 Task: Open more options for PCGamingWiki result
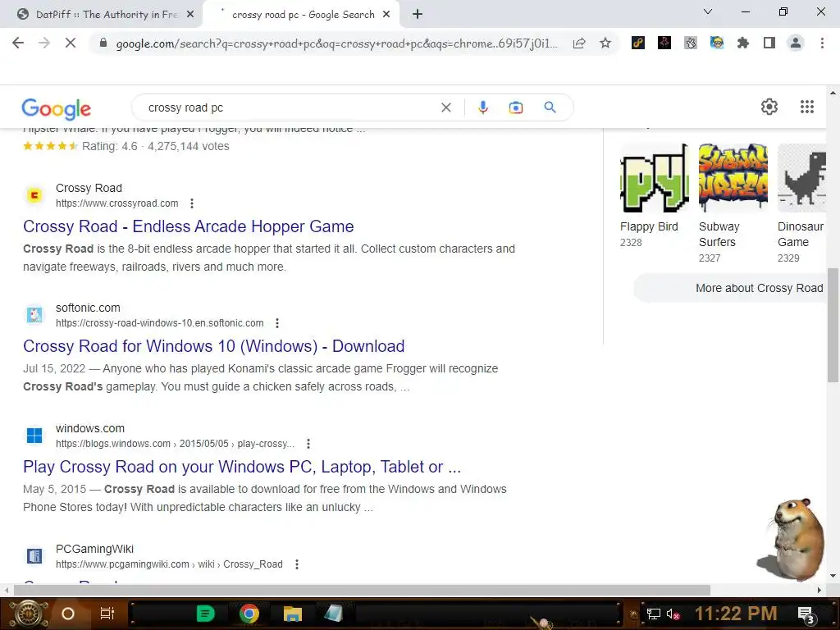pyautogui.click(x=297, y=564)
